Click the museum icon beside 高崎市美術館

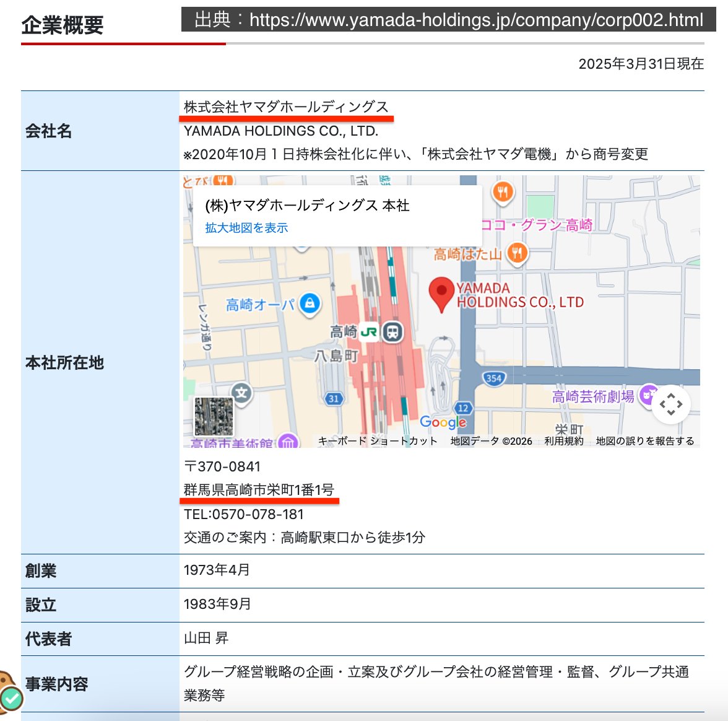pyautogui.click(x=288, y=442)
